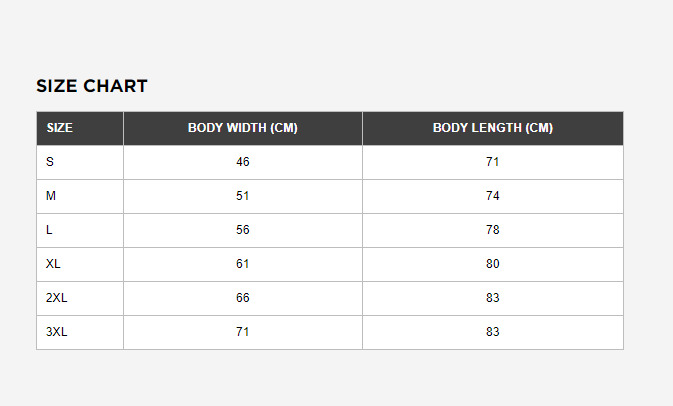Click body length value 78
This screenshot has width=673, height=406.
(x=493, y=230)
